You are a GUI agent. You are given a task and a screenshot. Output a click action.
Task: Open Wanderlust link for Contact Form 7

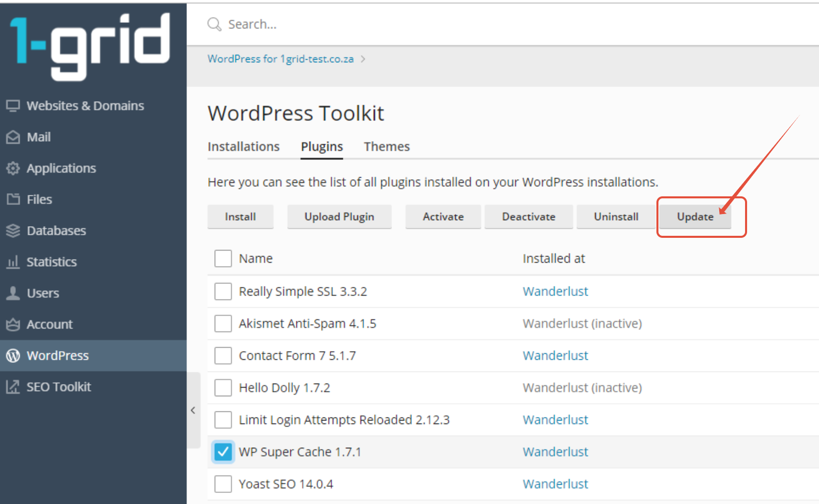click(x=555, y=356)
